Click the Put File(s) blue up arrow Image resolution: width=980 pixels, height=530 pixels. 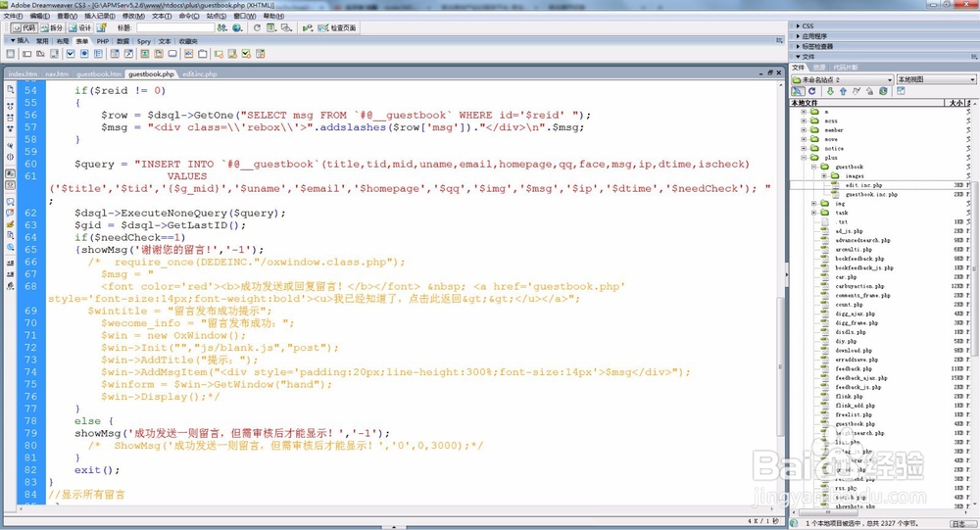[x=843, y=91]
